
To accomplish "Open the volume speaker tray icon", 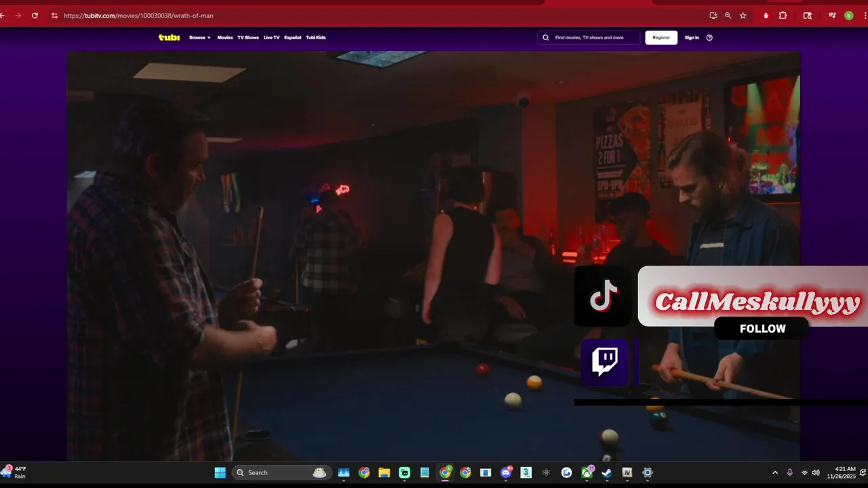I will point(816,472).
